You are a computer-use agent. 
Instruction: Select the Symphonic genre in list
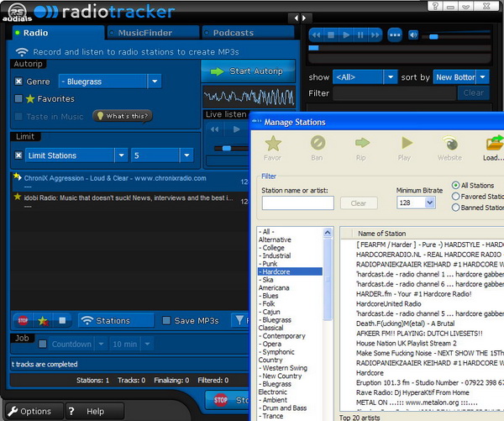[x=278, y=351]
